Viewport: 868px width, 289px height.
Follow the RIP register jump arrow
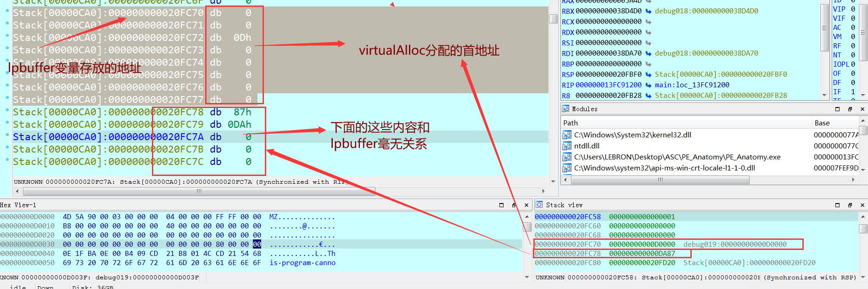click(648, 85)
